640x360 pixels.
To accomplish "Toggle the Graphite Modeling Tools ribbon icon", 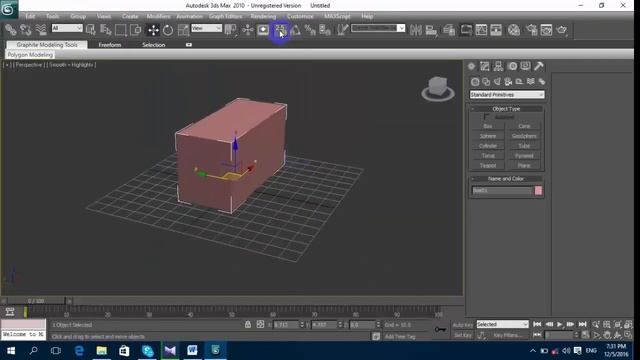I will coord(466,30).
